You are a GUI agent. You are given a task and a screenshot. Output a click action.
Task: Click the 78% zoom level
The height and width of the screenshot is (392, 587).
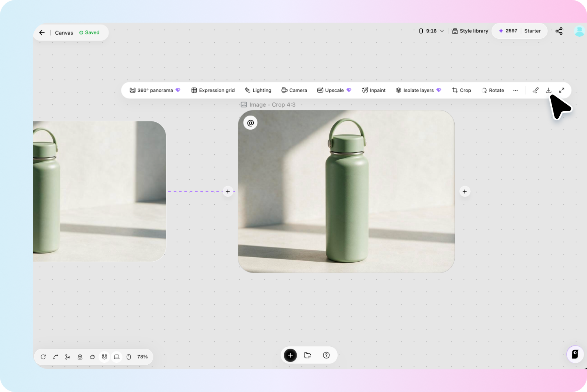[142, 357]
